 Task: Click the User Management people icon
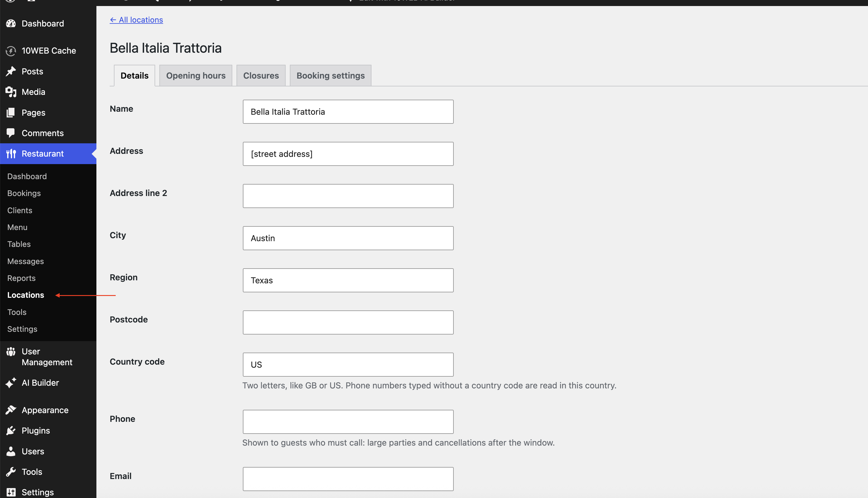(11, 352)
